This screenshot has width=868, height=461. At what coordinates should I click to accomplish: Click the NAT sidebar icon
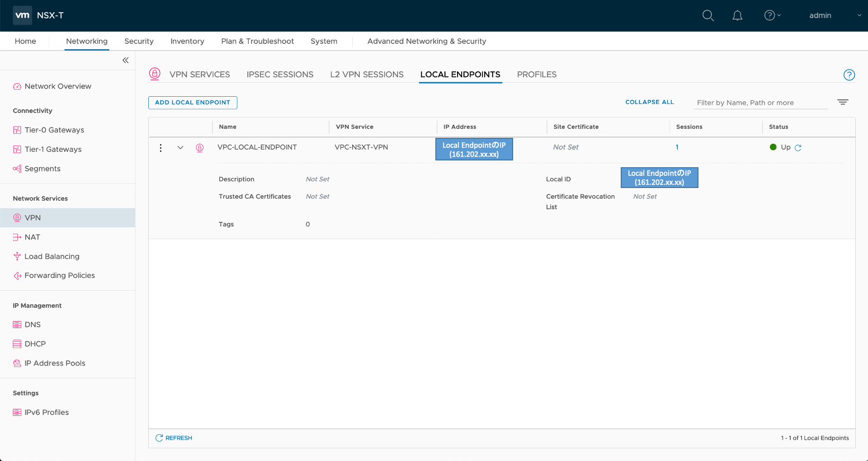coord(17,237)
